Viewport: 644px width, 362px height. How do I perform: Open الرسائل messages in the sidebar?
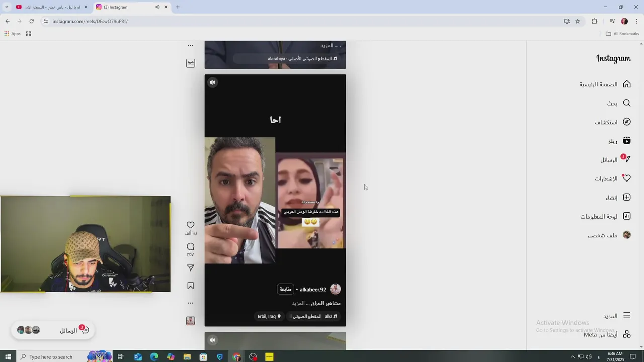[615, 160]
